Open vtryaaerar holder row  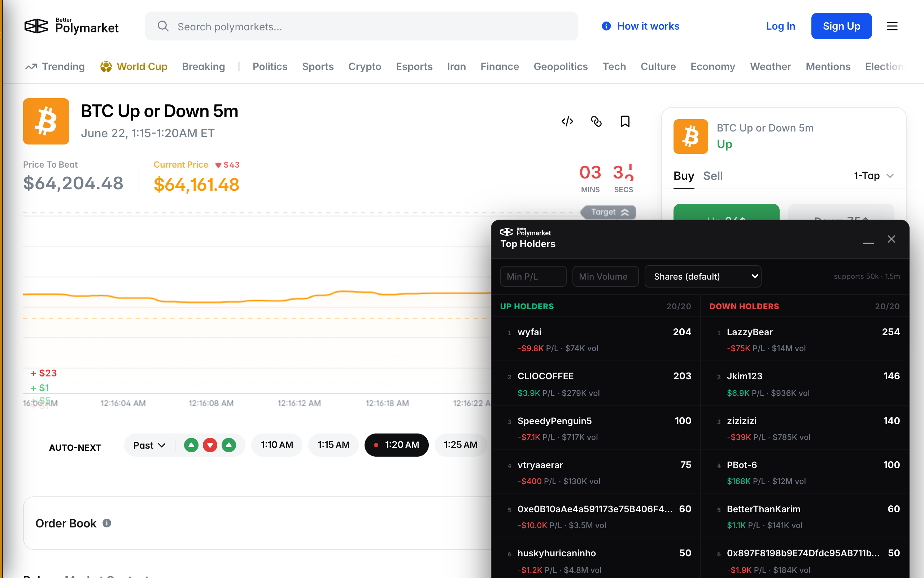pos(596,473)
